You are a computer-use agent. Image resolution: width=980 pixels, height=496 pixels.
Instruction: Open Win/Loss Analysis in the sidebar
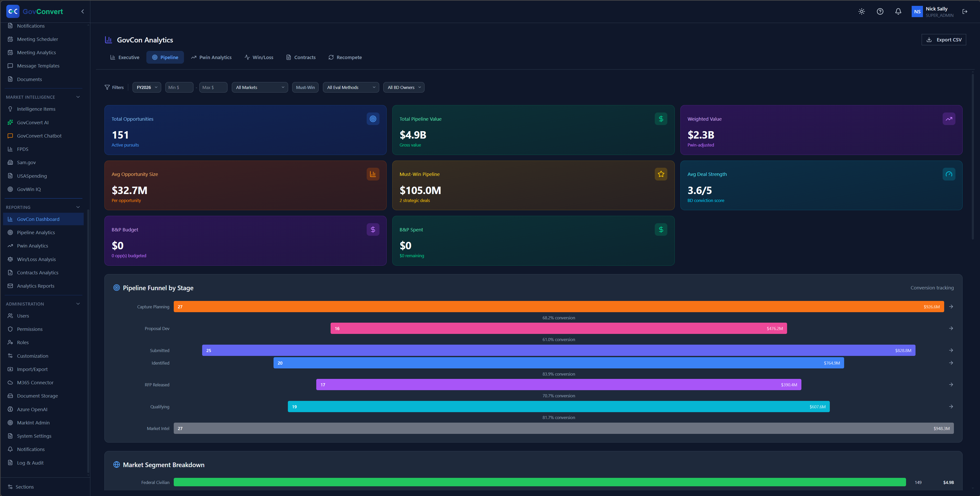43,259
